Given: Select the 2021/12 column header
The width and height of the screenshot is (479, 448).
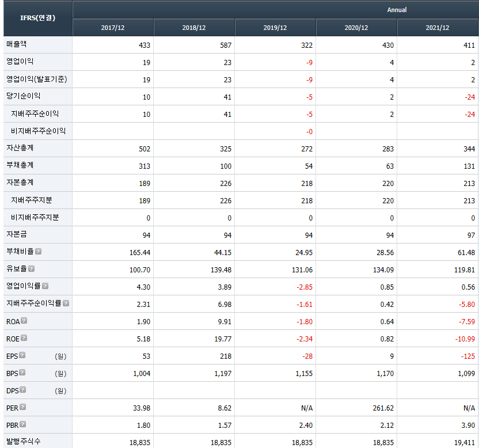Looking at the screenshot, I should click(x=438, y=28).
